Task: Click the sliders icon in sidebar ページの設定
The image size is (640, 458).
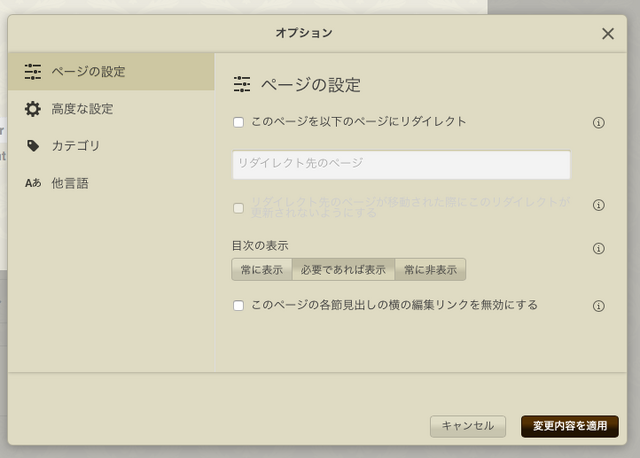Action: (33, 72)
